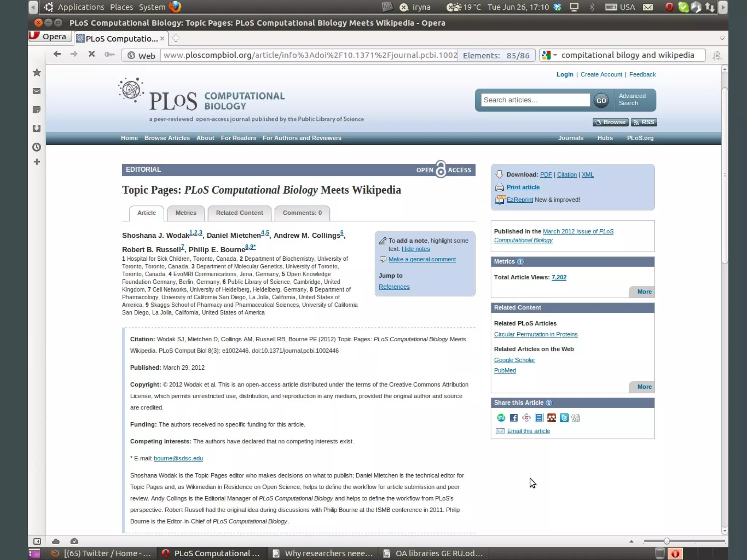Share article on Facebook icon

click(514, 418)
